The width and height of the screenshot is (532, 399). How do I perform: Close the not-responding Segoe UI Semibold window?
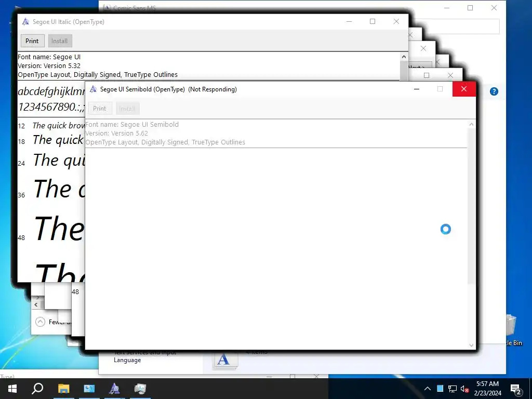464,89
